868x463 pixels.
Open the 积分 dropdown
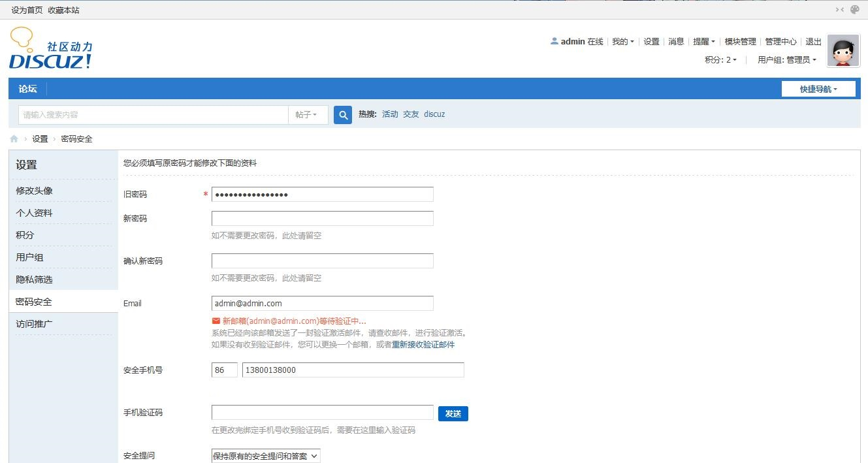720,60
